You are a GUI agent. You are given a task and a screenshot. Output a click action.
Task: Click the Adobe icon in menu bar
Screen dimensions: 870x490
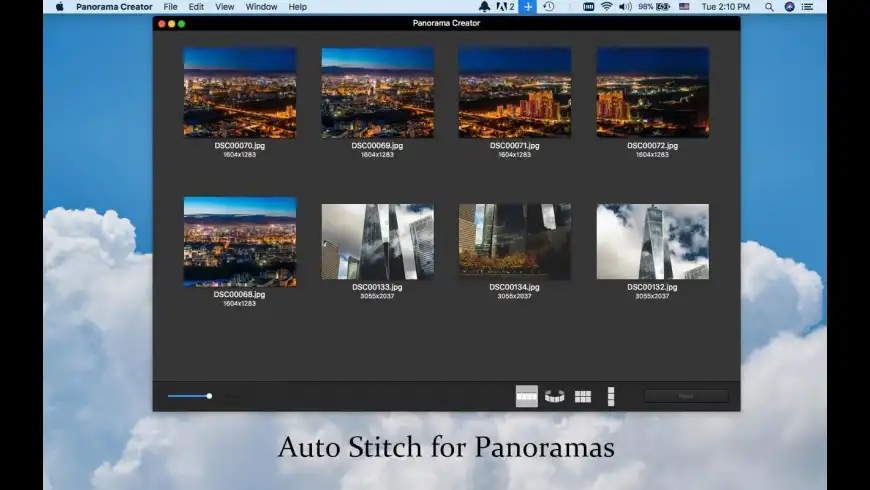point(503,7)
